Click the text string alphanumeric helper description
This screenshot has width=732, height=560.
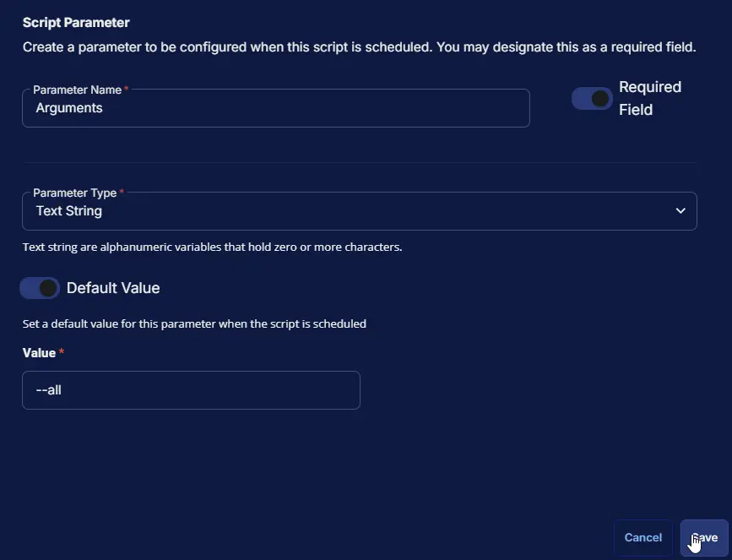212,247
